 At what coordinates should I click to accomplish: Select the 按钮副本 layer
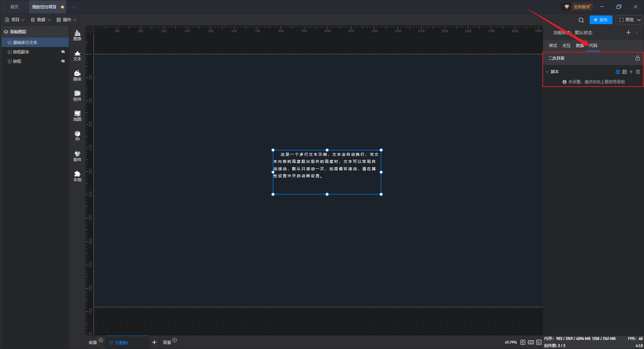[x=35, y=52]
